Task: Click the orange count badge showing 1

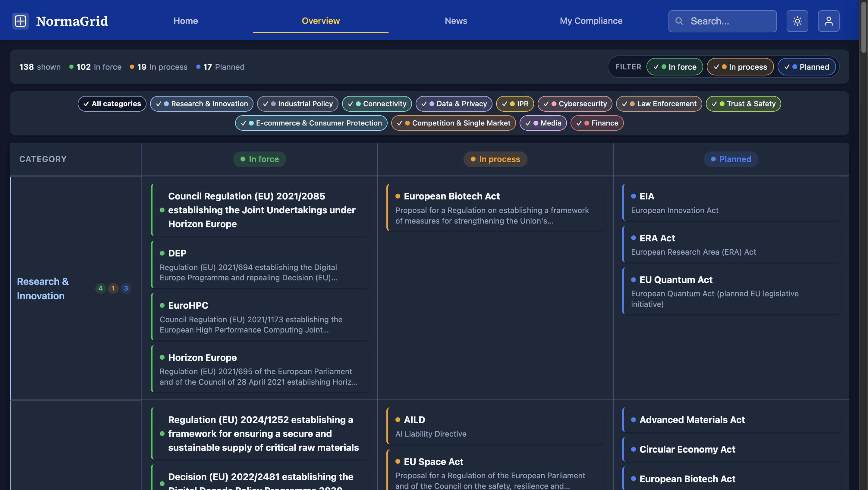Action: 113,288
